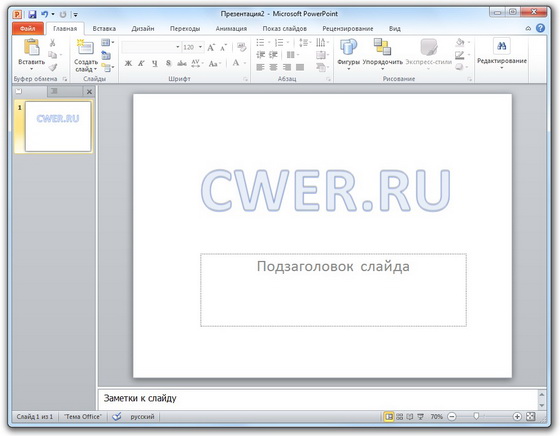Open the Вставить paste options arrow
This screenshot has height=436, width=560.
click(x=31, y=69)
